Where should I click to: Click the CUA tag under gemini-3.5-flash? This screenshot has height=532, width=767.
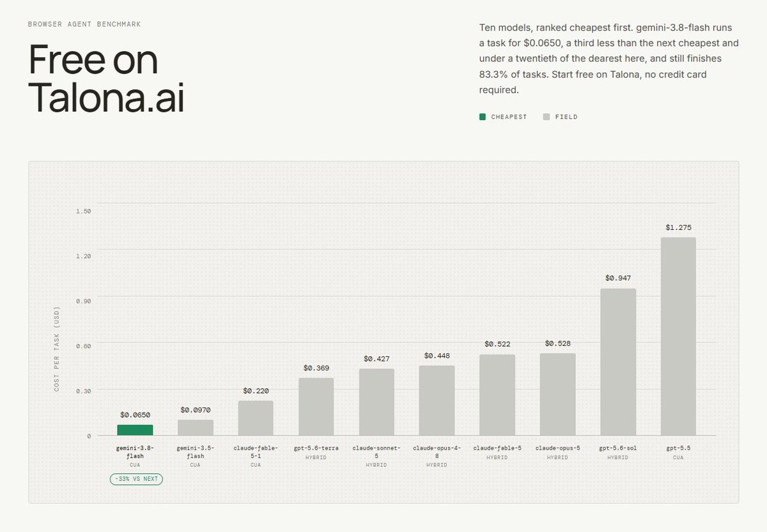pos(196,465)
